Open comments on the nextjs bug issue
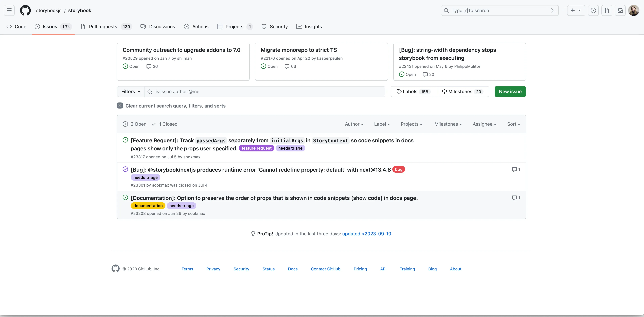The height and width of the screenshot is (317, 644). pyautogui.click(x=516, y=169)
